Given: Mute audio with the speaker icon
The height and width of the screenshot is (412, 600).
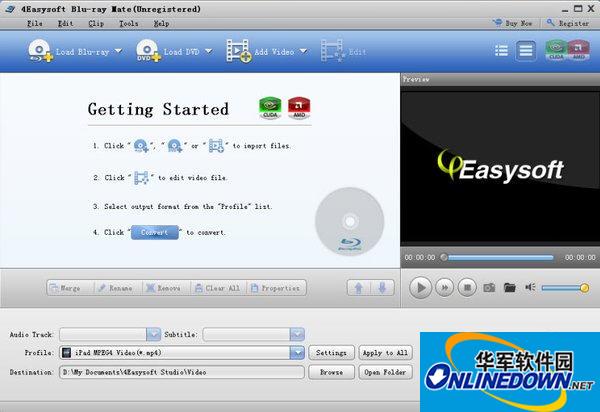Looking at the screenshot, I should 530,287.
